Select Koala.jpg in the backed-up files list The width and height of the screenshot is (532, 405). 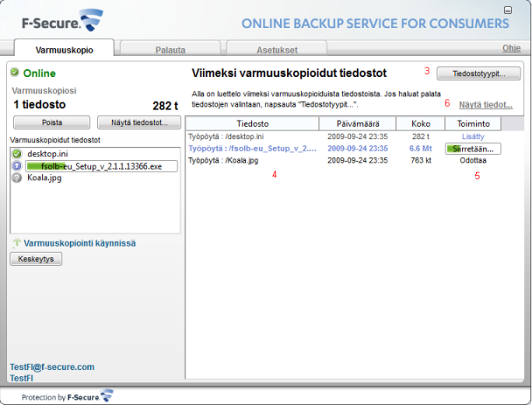(44, 178)
